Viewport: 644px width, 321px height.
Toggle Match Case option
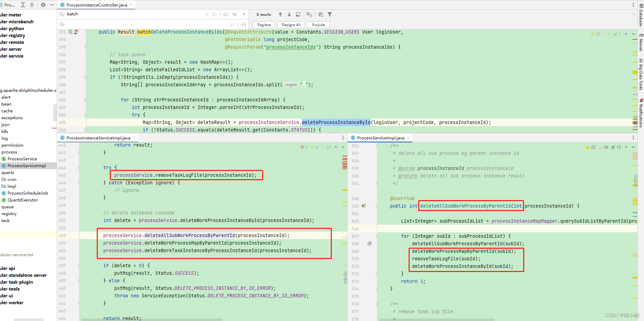coord(226,14)
